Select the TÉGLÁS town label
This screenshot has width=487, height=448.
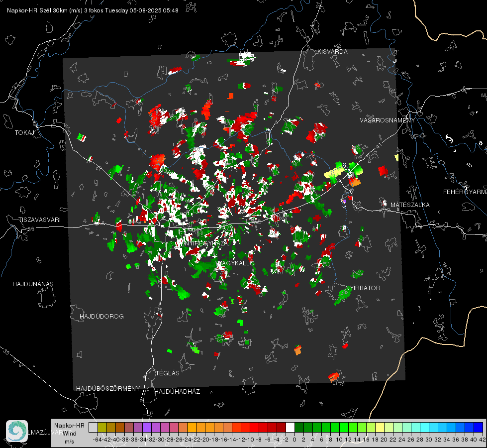(168, 373)
